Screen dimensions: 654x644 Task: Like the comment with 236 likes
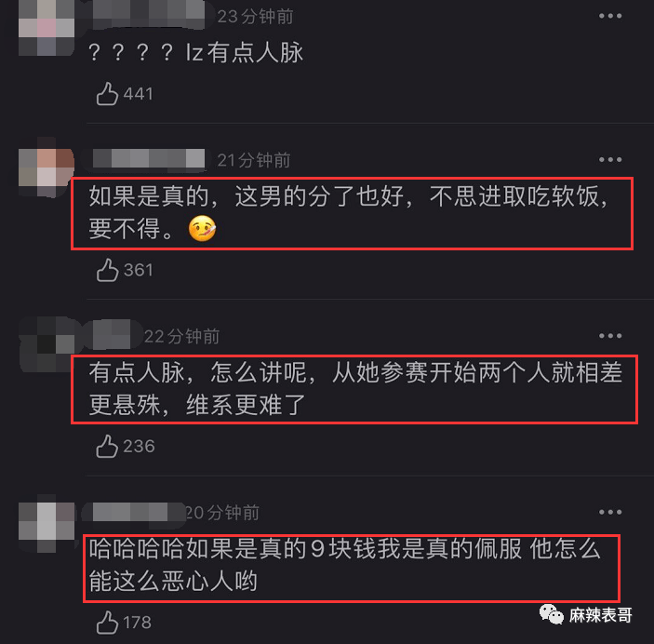coord(107,446)
